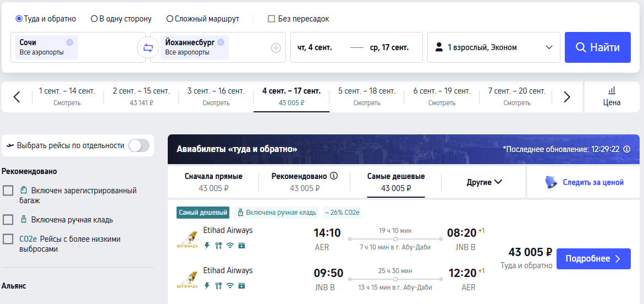644x304 pixels.
Task: Show previous dates with left arrow
Action: point(16,97)
